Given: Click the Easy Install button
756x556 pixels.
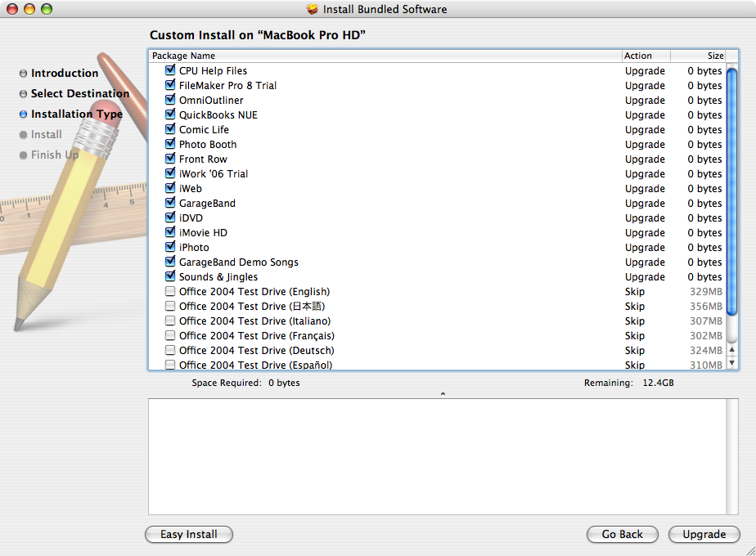Looking at the screenshot, I should click(x=189, y=534).
